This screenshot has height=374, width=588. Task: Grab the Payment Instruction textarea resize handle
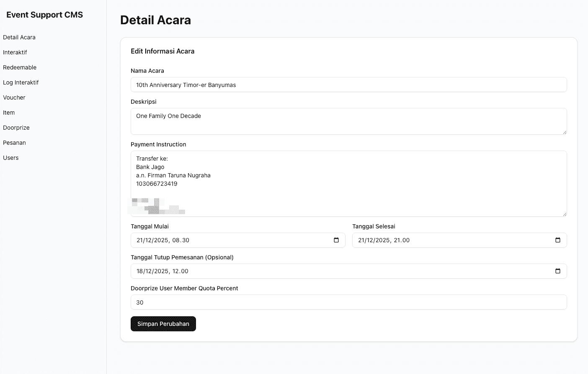point(564,214)
